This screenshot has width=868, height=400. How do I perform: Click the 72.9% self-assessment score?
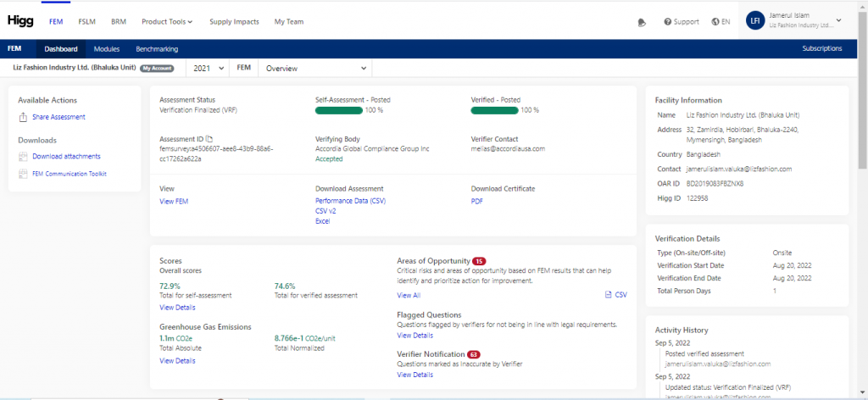pos(169,286)
